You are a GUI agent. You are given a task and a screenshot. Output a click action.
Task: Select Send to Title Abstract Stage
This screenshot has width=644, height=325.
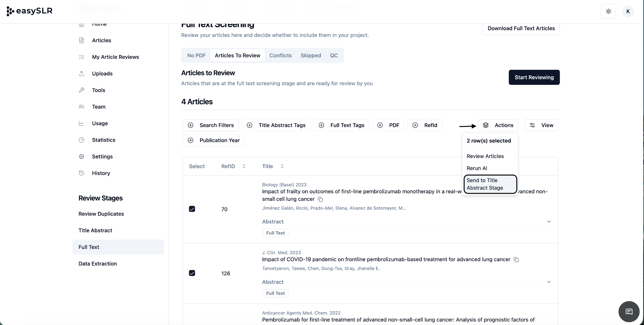click(490, 184)
